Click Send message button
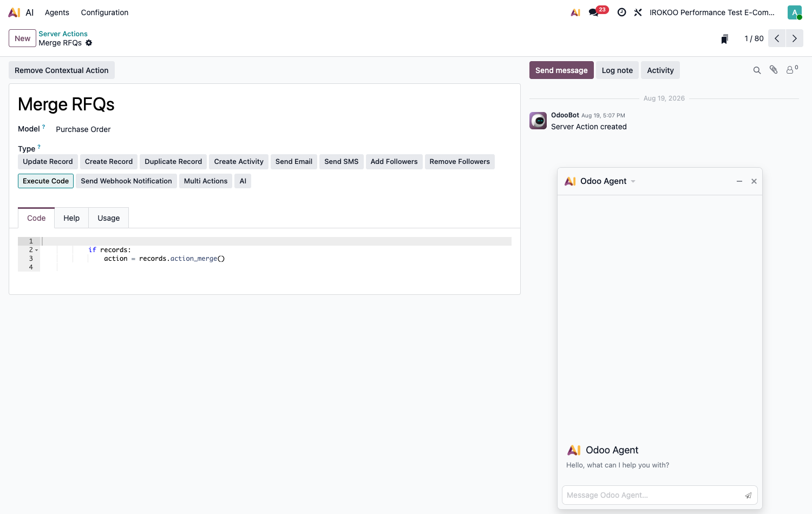This screenshot has height=514, width=812. click(561, 70)
